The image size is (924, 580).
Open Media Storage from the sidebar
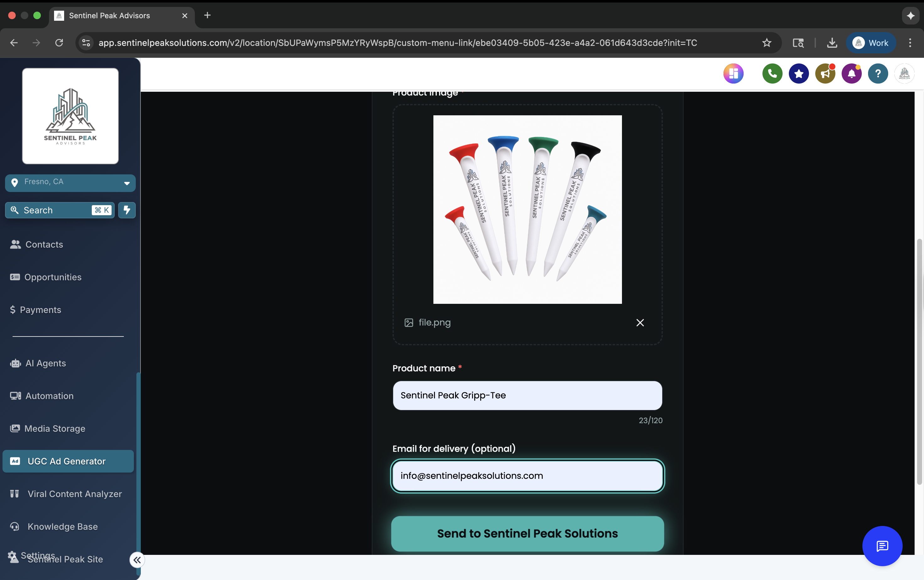[54, 429]
